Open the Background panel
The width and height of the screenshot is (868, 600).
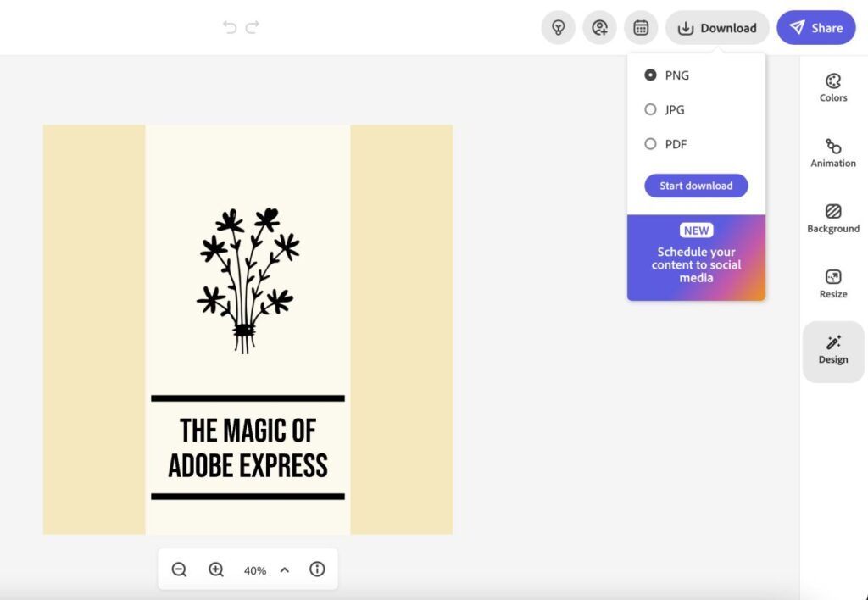point(832,217)
